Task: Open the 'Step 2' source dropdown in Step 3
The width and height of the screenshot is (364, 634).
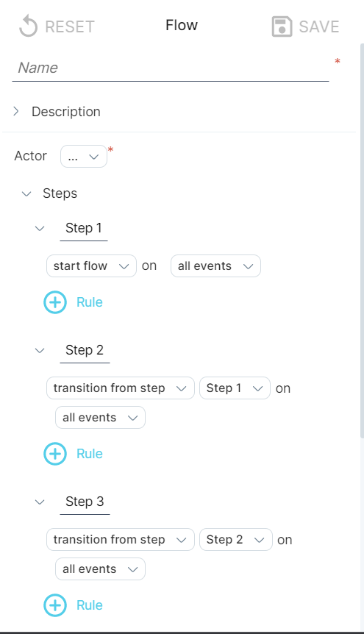Action: (236, 539)
